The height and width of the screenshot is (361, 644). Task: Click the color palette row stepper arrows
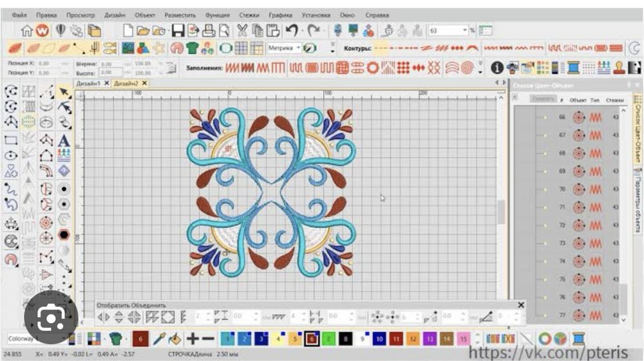click(477, 339)
